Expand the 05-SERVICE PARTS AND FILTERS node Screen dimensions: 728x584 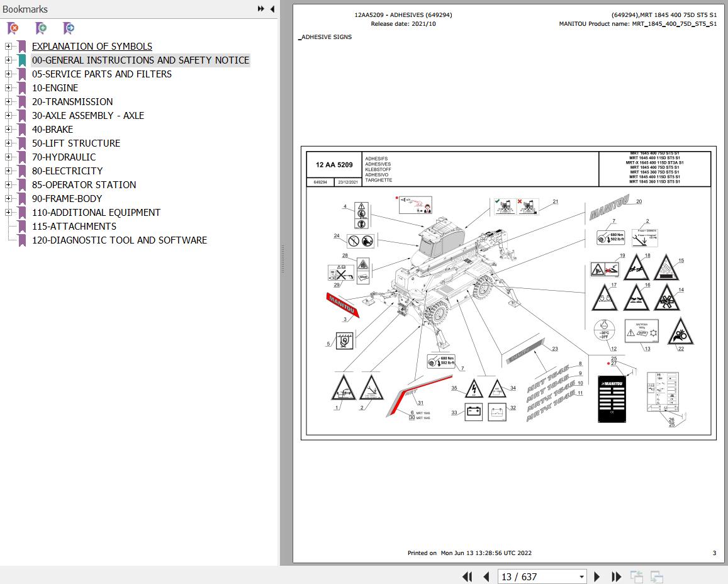pyautogui.click(x=8, y=74)
